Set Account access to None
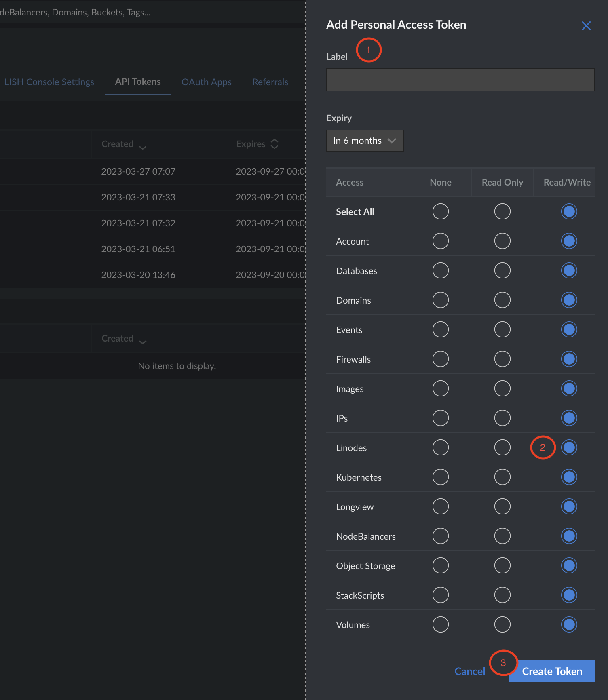Screen dimensions: 608x700 (440, 241)
